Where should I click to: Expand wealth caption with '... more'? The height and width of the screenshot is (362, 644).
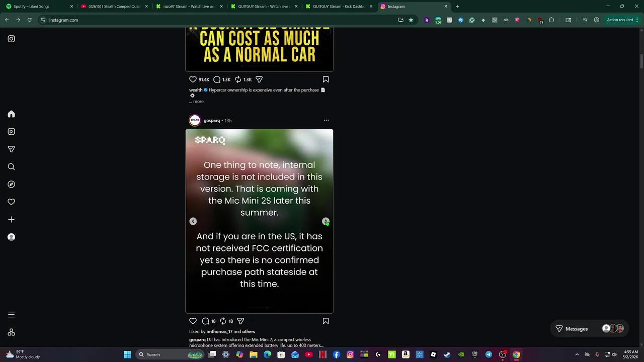pos(196,102)
